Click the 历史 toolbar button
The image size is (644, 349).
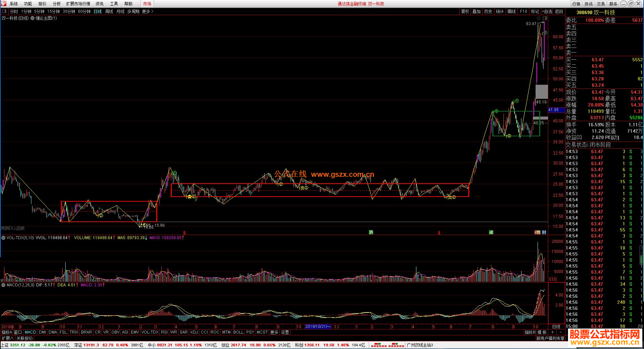[488, 11]
